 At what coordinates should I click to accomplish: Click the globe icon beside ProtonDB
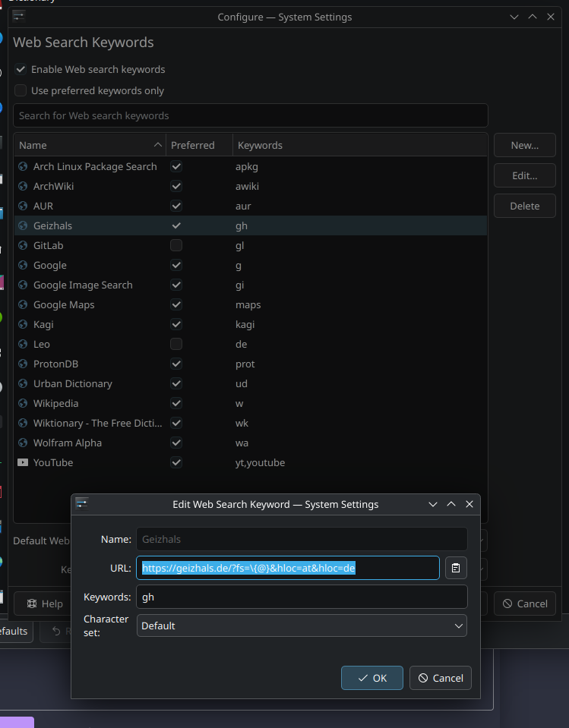pos(23,364)
